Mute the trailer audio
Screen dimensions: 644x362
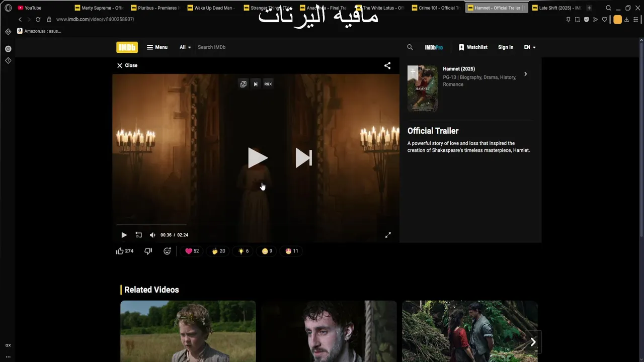pos(152,235)
